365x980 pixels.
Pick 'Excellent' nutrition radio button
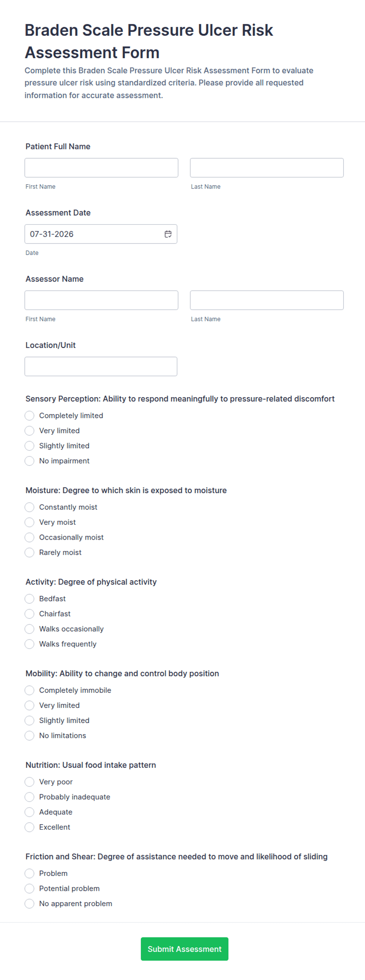pos(29,827)
